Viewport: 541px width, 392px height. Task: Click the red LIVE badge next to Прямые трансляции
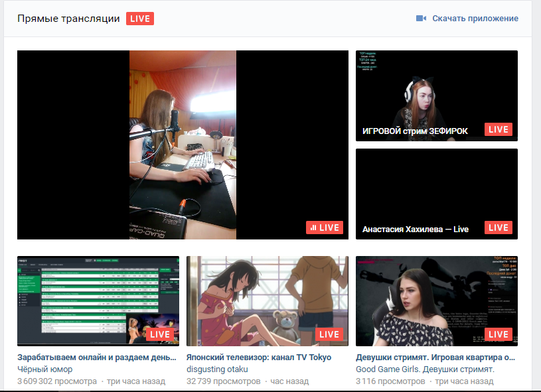point(140,19)
